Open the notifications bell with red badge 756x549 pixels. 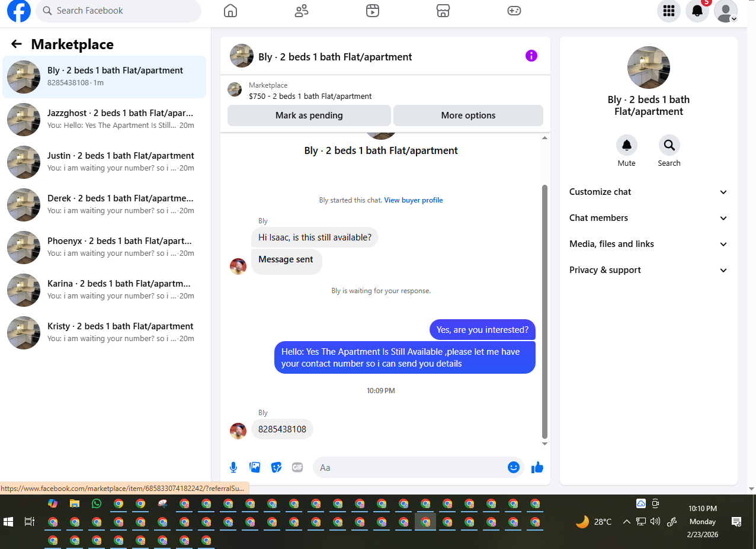point(697,11)
